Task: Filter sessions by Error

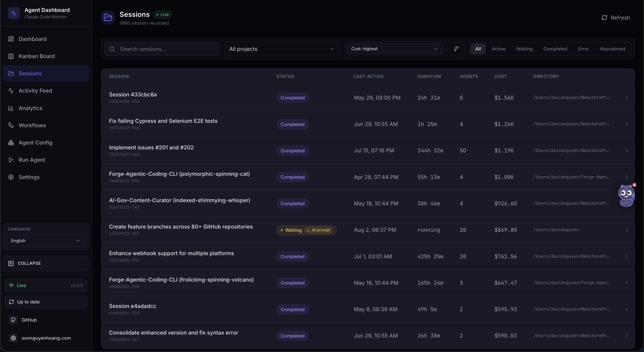Action: point(583,49)
